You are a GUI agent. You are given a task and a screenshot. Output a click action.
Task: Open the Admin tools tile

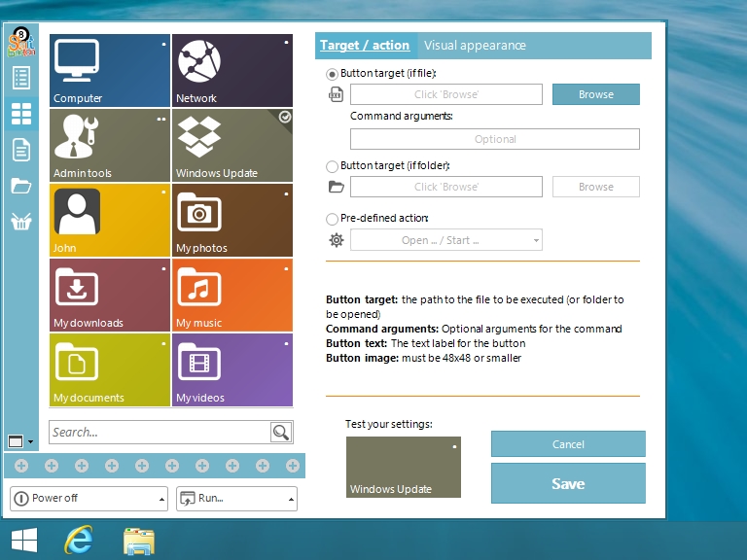coord(110,145)
